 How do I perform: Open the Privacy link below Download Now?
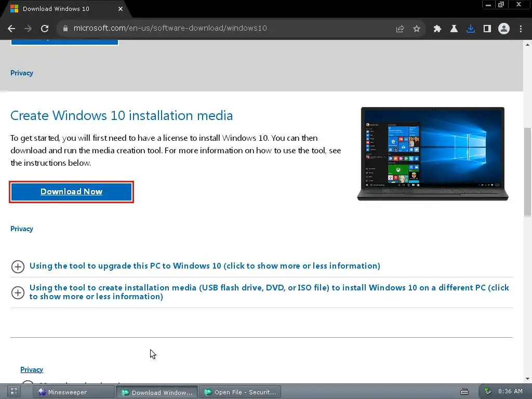pos(22,229)
